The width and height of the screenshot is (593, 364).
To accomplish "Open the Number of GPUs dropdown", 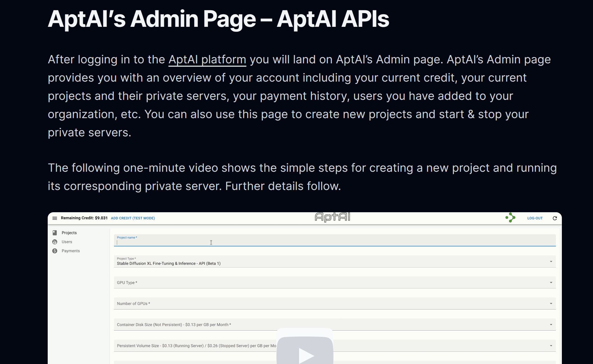I will (335, 304).
